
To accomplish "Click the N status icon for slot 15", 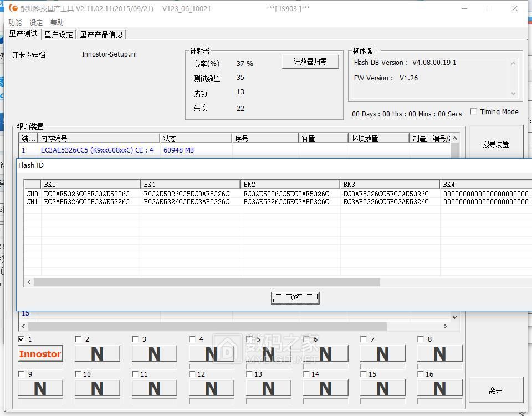I will 382,388.
